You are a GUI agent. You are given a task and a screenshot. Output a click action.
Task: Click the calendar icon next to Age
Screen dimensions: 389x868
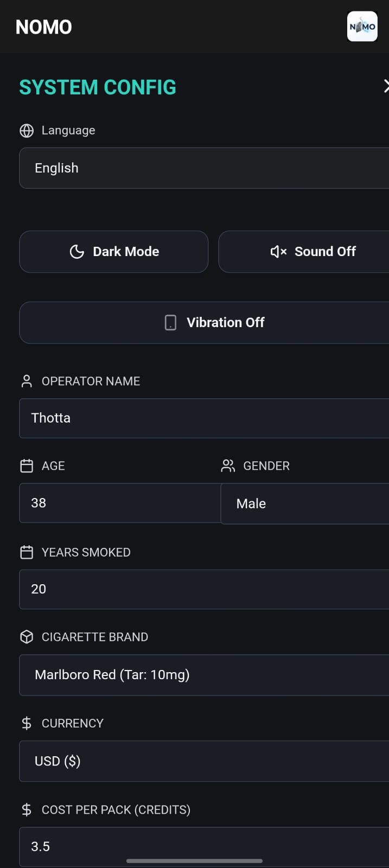(x=27, y=466)
